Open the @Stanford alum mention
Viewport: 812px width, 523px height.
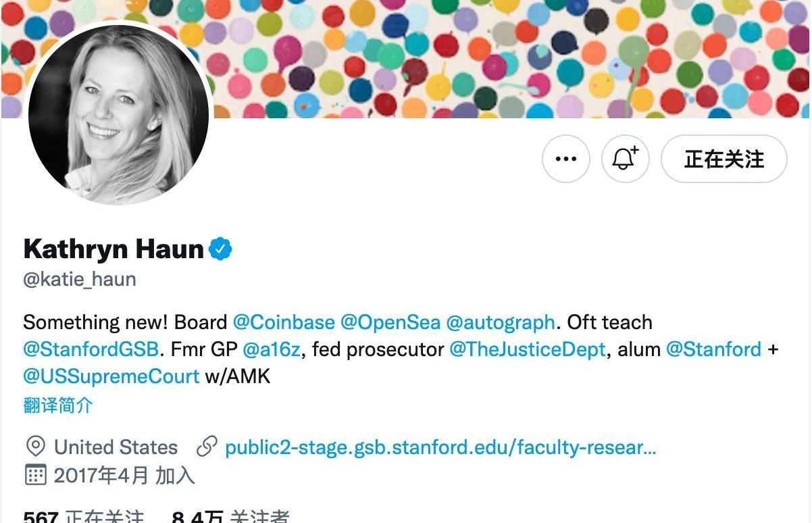click(x=713, y=349)
